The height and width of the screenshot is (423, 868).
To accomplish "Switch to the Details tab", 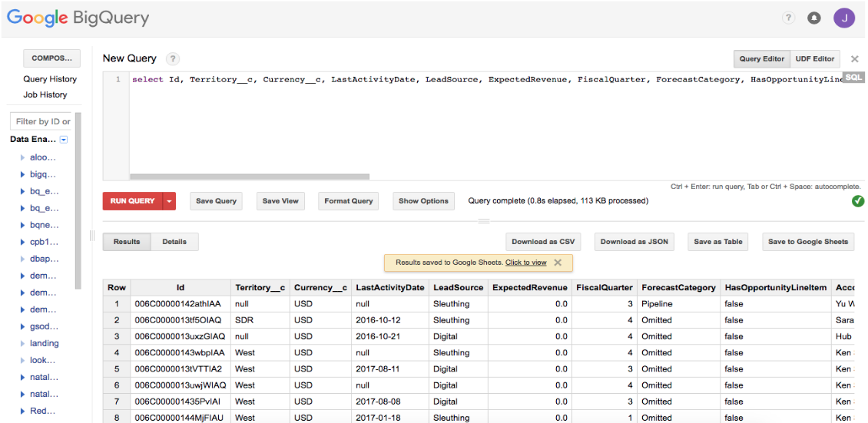I will point(174,242).
